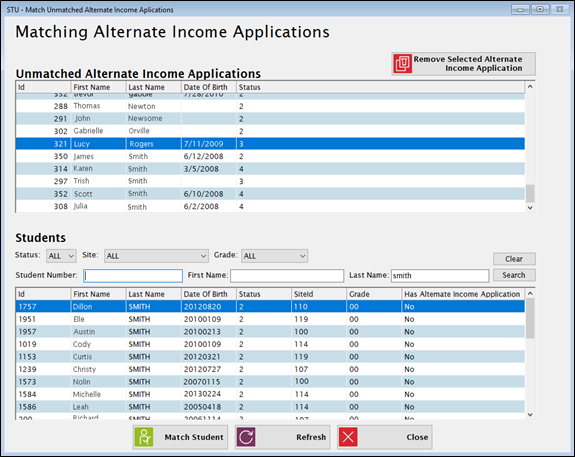
Task: Click the purple Refresh arrow icon
Action: pyautogui.click(x=246, y=437)
